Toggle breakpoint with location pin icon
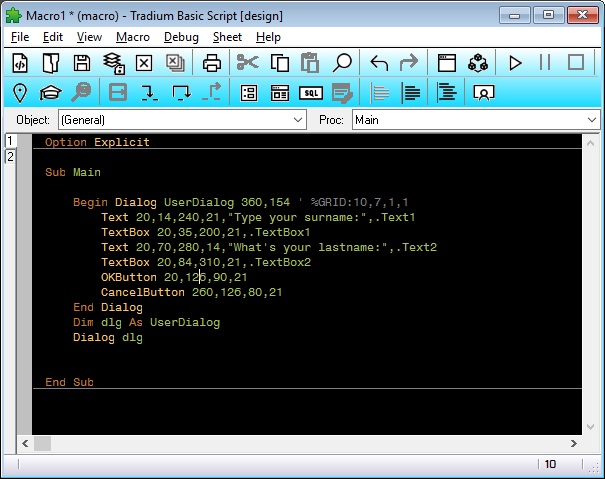This screenshot has height=479, width=605. point(19,93)
